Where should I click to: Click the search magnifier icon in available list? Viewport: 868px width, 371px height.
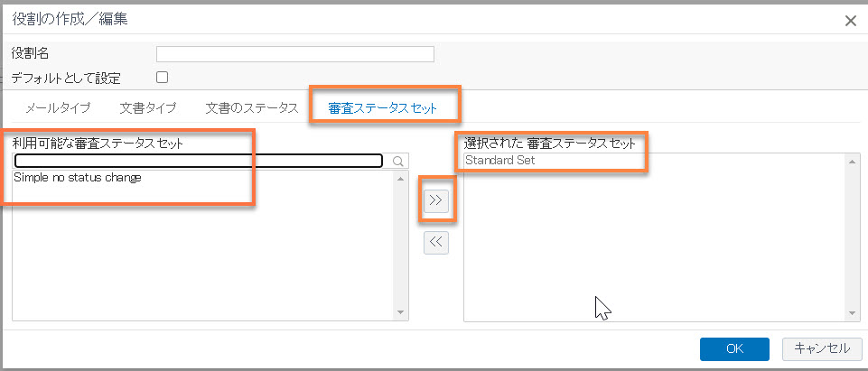click(398, 161)
